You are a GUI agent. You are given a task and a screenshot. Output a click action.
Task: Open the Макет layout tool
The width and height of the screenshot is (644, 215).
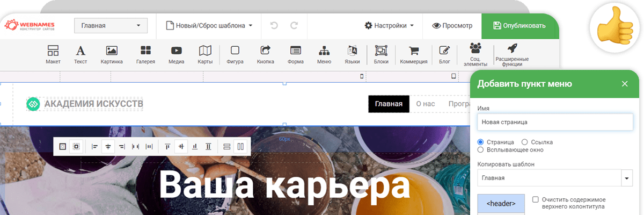[53, 55]
